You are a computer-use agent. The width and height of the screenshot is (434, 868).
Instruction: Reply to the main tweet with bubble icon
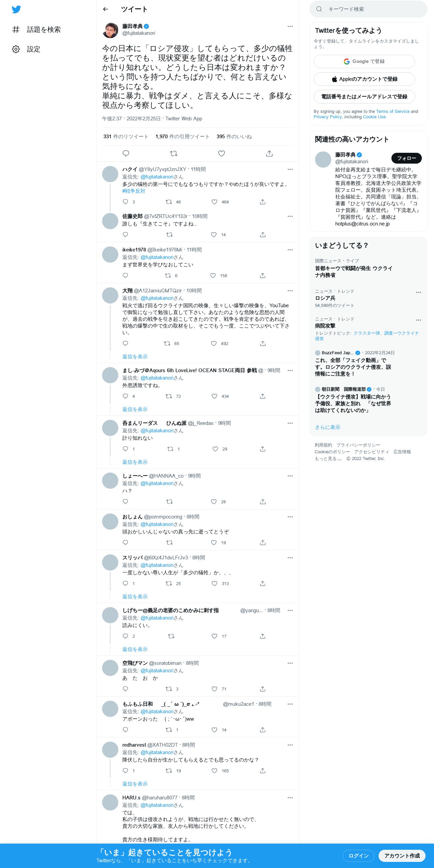[126, 153]
